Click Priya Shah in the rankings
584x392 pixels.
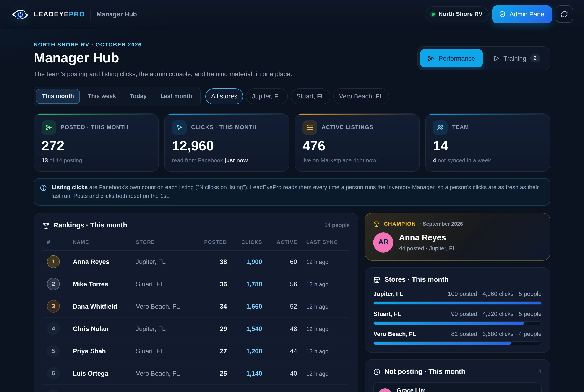click(89, 351)
